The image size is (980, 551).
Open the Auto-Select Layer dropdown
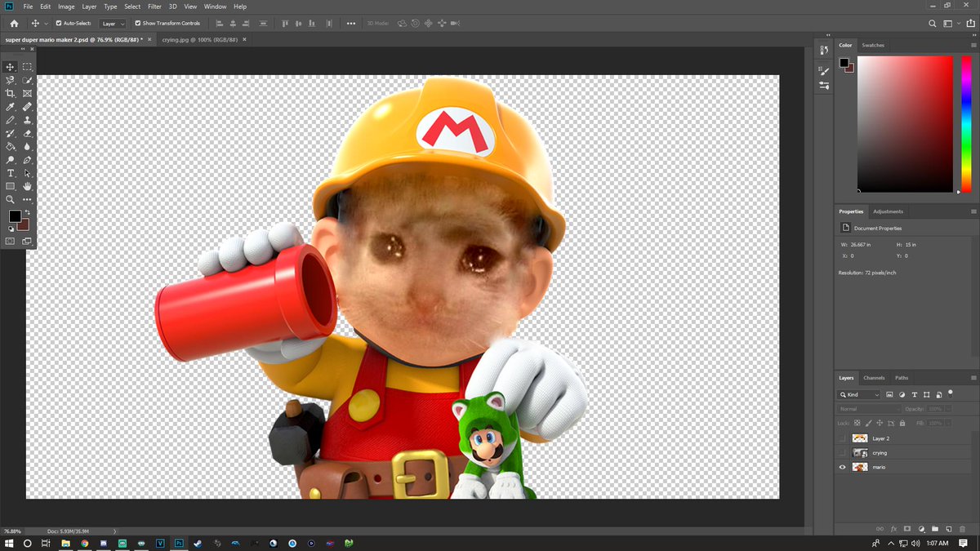tap(113, 24)
